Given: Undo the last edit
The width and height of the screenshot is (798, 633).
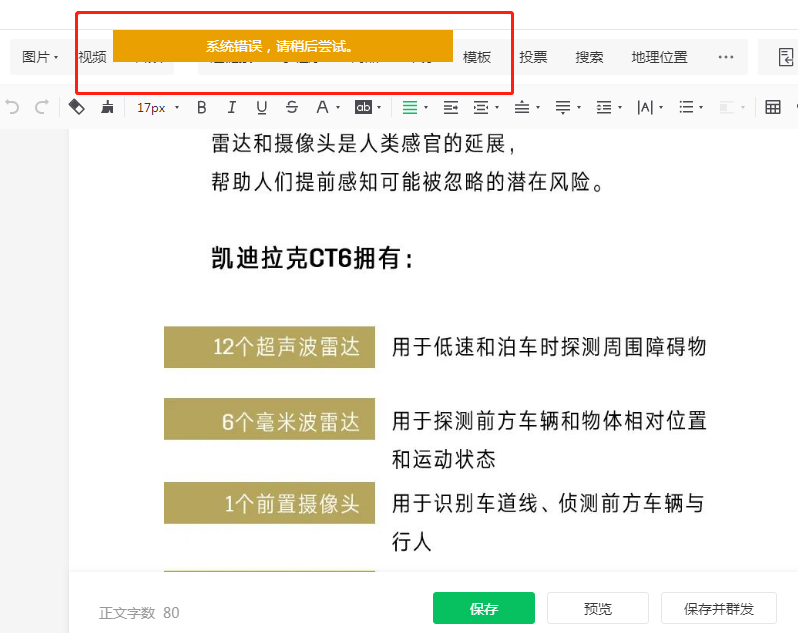Looking at the screenshot, I should click(x=12, y=107).
